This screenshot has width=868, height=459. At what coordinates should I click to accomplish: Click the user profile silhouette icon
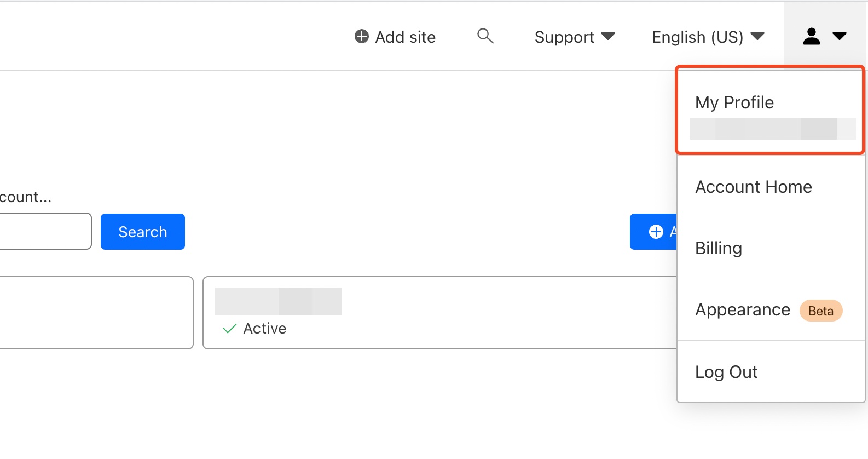(811, 37)
